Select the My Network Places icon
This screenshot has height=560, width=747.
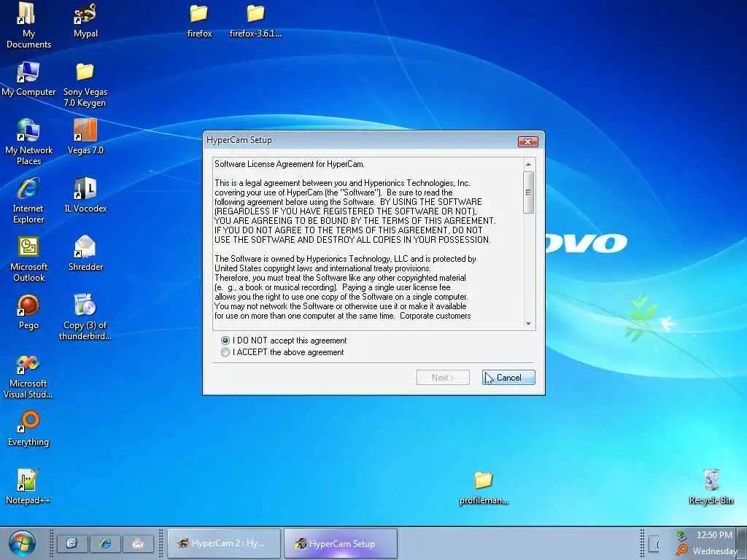pos(28,142)
